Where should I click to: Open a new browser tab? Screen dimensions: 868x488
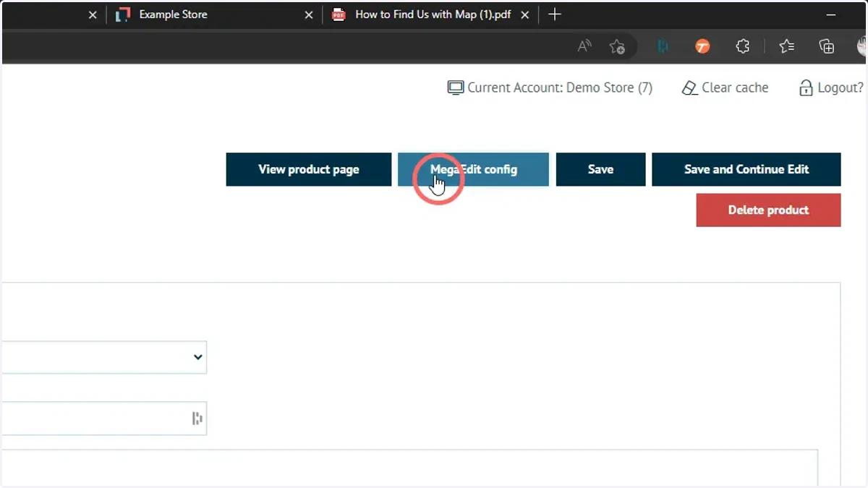pyautogui.click(x=555, y=14)
